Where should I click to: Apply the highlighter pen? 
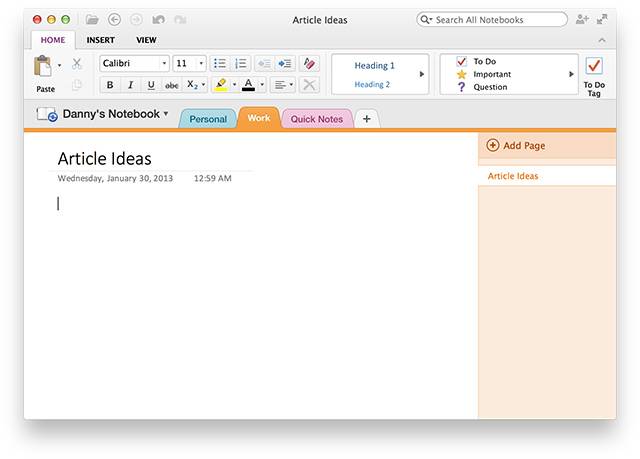pos(221,83)
